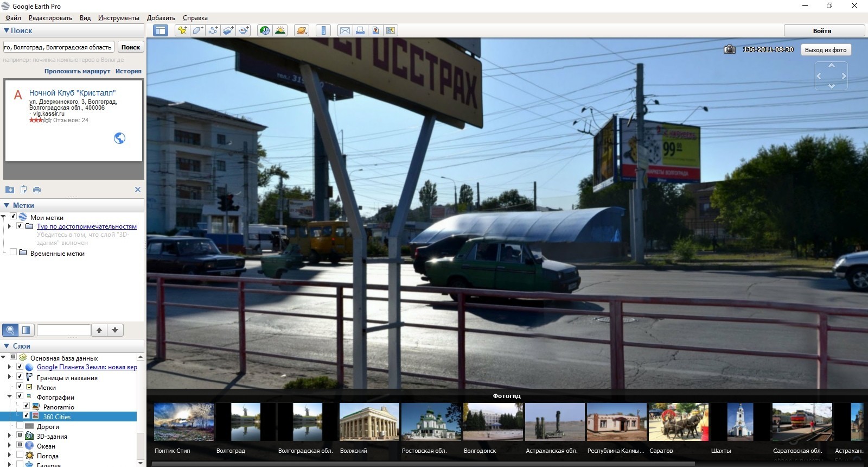
Task: Open the Справка menu
Action: point(195,18)
